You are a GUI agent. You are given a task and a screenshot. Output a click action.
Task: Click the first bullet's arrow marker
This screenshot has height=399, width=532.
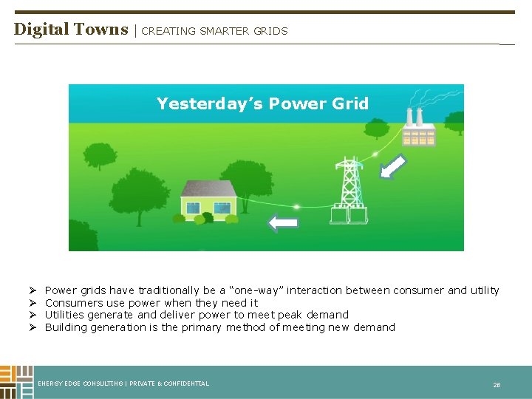[33, 290]
